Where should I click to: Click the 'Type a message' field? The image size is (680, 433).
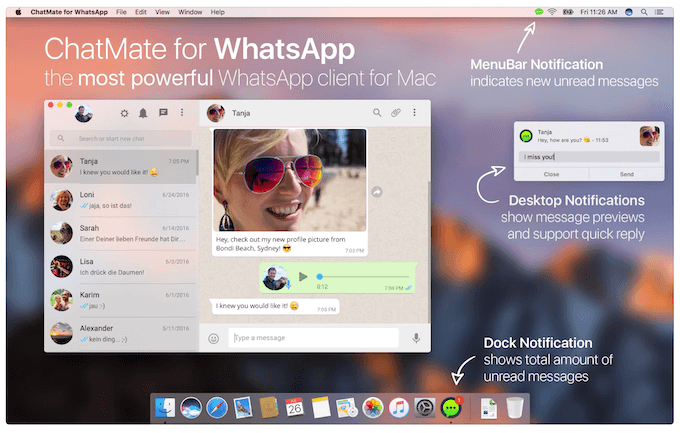(x=313, y=338)
